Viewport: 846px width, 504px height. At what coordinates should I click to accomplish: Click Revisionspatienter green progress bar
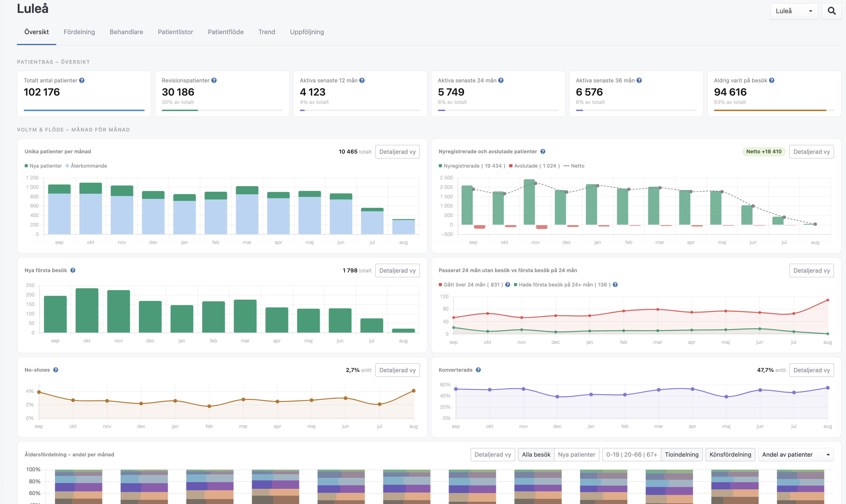(x=180, y=111)
